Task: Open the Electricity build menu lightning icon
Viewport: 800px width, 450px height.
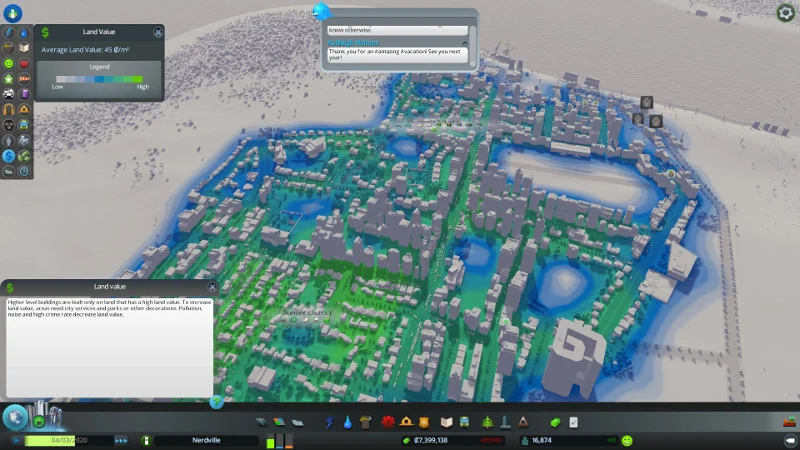Action: (330, 422)
